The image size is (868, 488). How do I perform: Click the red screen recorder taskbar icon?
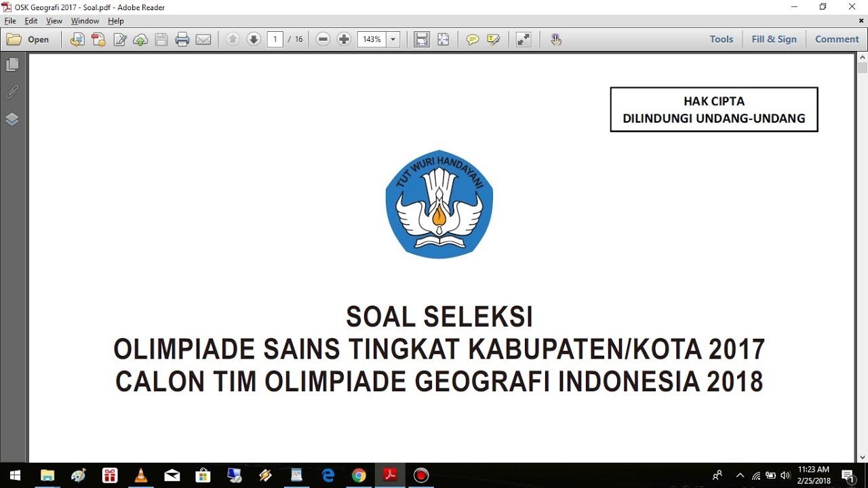click(x=422, y=476)
